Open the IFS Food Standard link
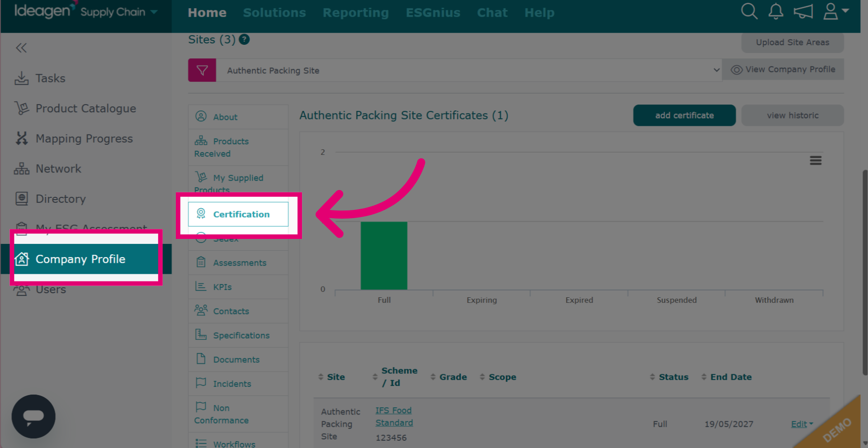868x448 pixels. [x=394, y=416]
